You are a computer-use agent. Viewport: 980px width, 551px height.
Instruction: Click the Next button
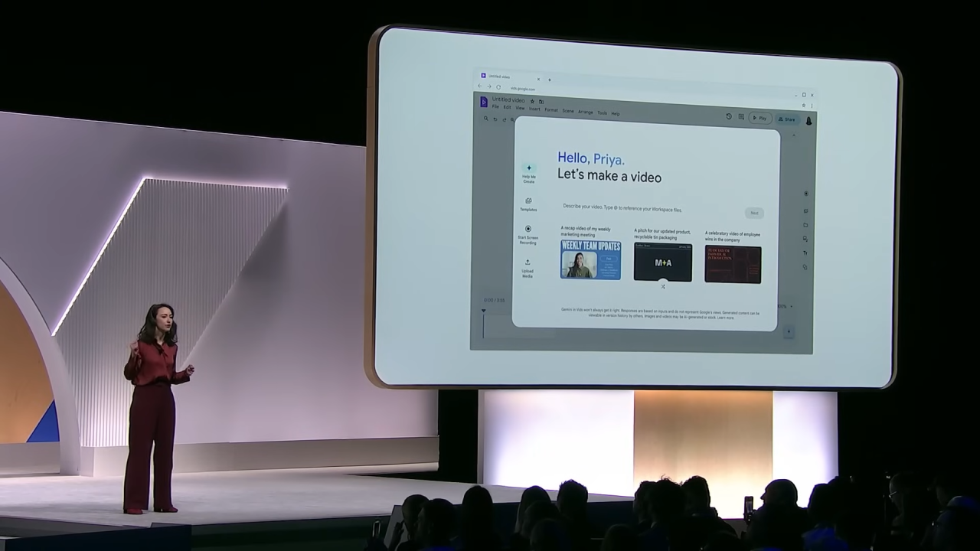click(754, 213)
